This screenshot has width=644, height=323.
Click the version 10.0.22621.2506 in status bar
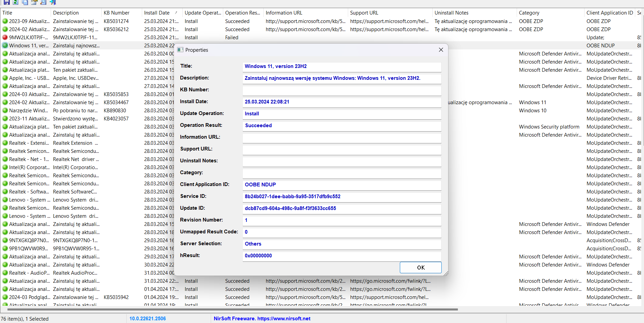pos(148,319)
